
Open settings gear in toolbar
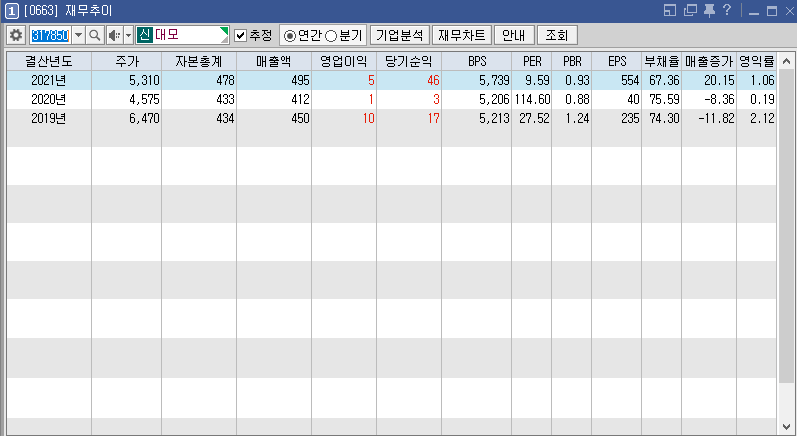tap(16, 35)
